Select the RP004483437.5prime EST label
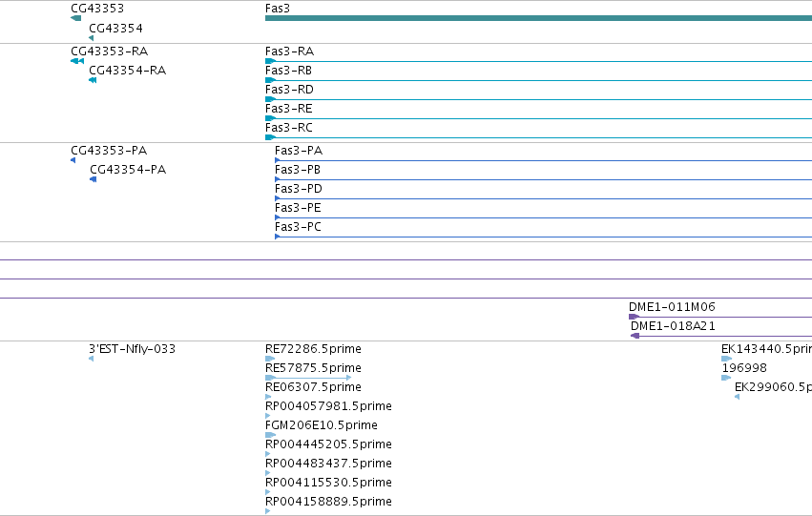This screenshot has height=516, width=812. [x=328, y=464]
